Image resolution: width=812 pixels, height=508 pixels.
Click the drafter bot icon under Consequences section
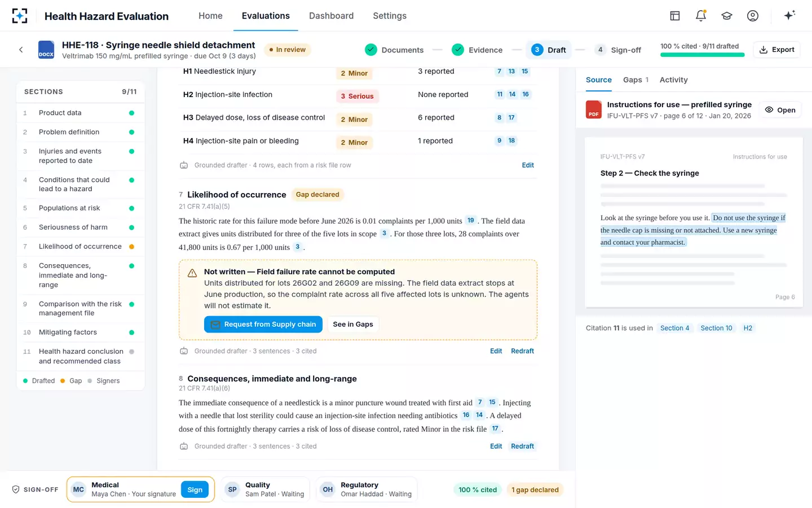coord(184,446)
